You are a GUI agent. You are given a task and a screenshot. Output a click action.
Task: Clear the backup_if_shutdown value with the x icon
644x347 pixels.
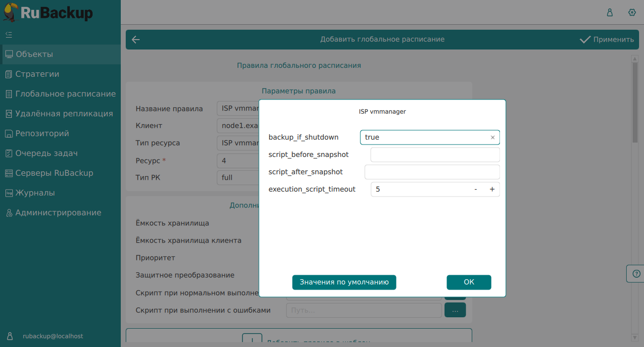pyautogui.click(x=493, y=138)
